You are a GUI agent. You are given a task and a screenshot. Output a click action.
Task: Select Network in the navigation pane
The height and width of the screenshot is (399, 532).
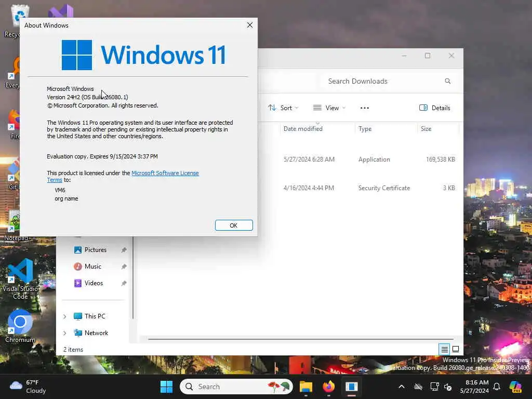pyautogui.click(x=96, y=333)
